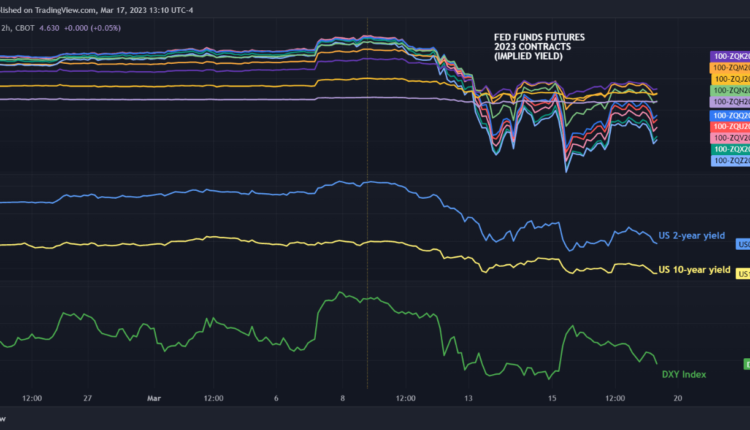Select the green 'DXY Index' text label
The image size is (750, 430).
[x=683, y=374]
